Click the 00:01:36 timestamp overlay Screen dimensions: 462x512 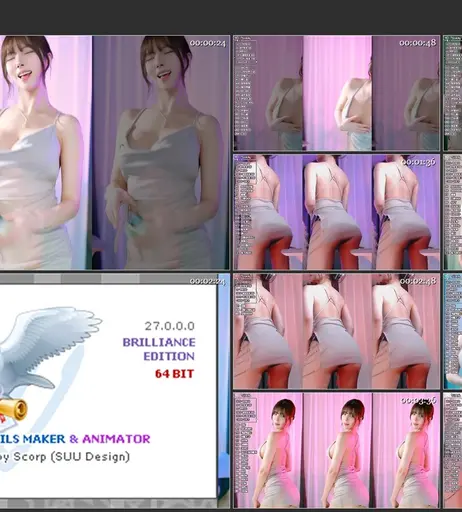click(418, 162)
